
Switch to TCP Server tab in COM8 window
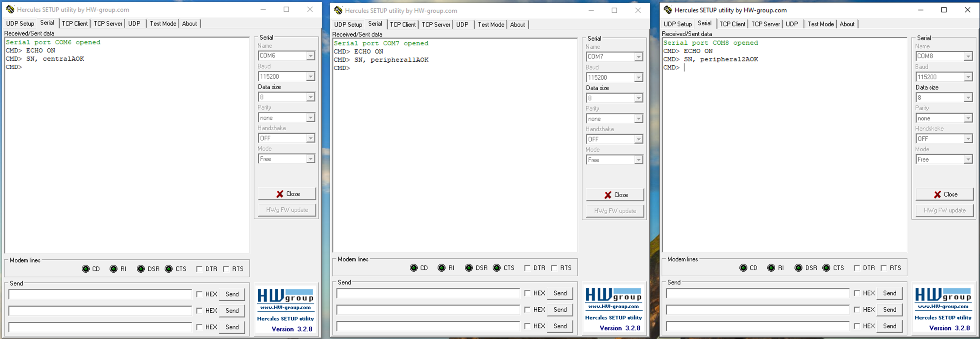765,24
